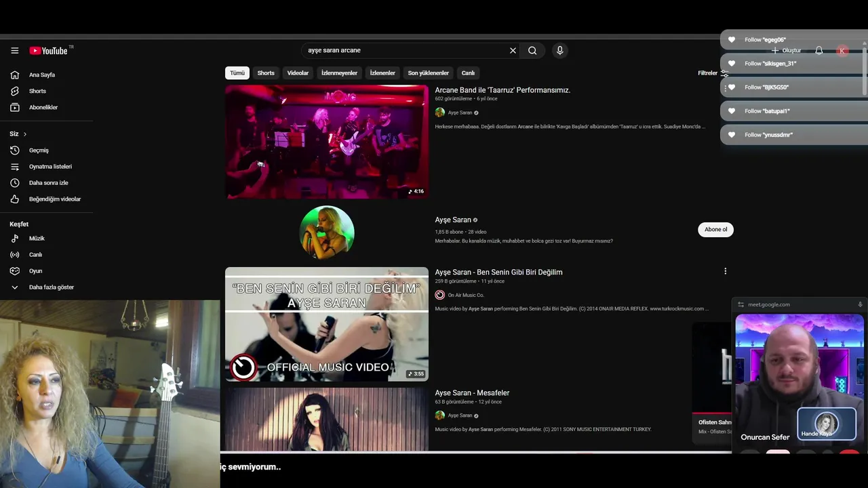Image resolution: width=868 pixels, height=488 pixels.
Task: Open the Ayşe Saran channel name link
Action: [453, 220]
